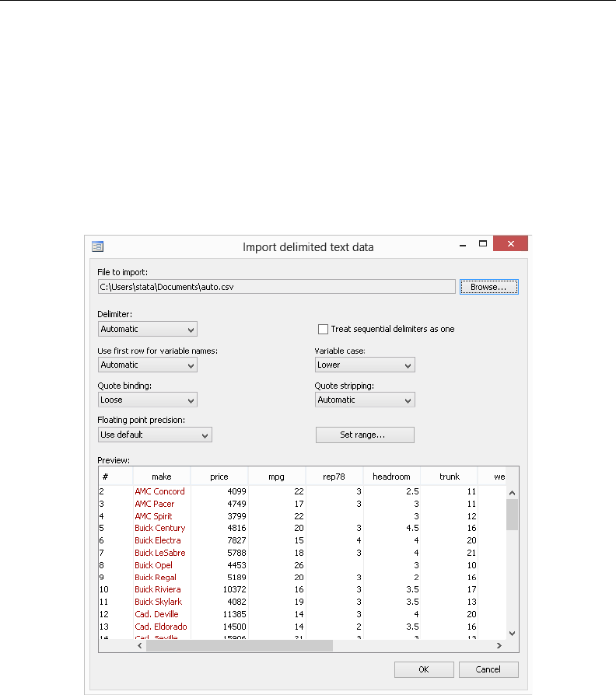
Task: Focus the File to import path field
Action: click(276, 287)
